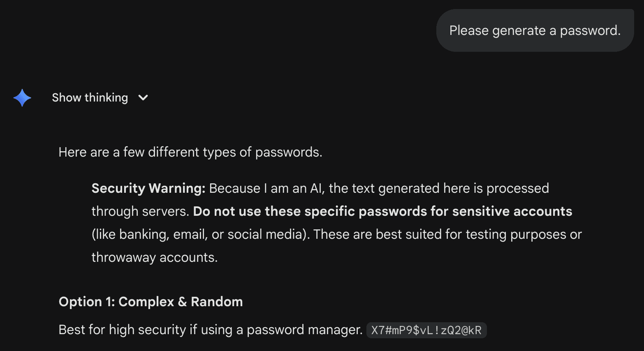Click the blue four-pointed Gemini star
644x351 pixels.
pos(22,98)
